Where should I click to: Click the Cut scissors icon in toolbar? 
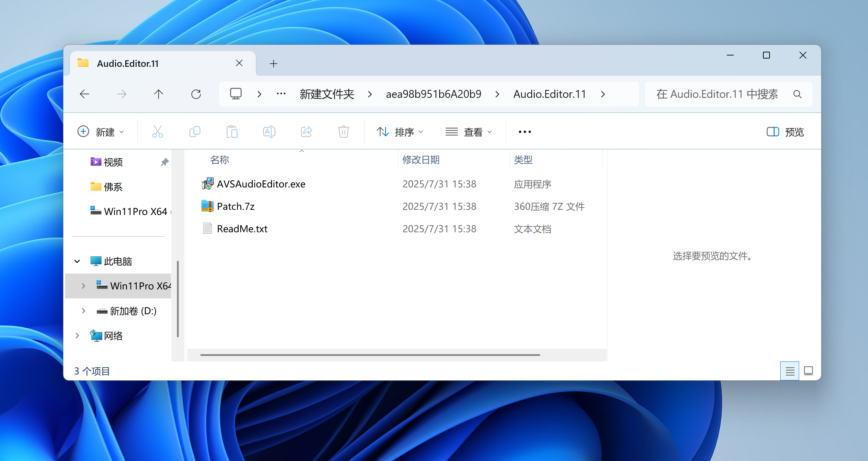click(157, 132)
